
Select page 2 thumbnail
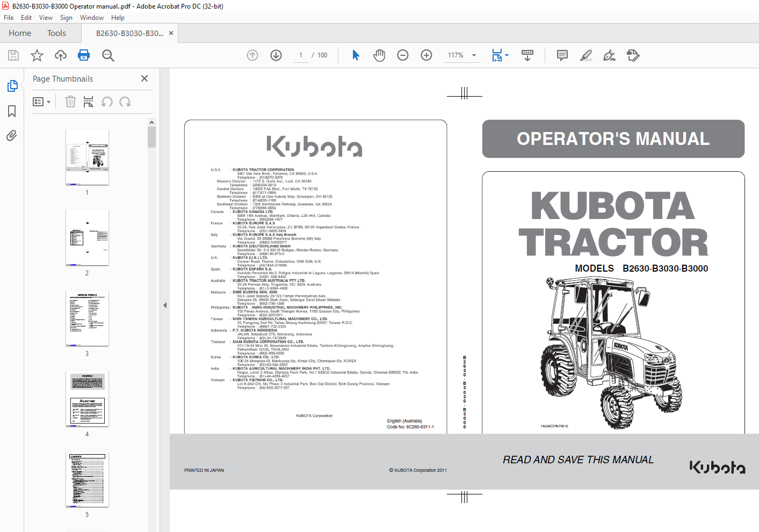point(87,238)
